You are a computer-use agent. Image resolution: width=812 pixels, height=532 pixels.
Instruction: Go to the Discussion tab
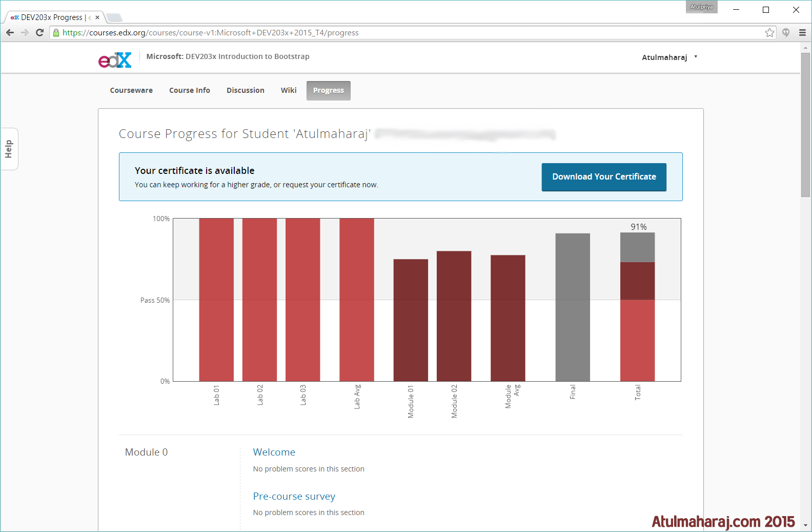tap(246, 90)
